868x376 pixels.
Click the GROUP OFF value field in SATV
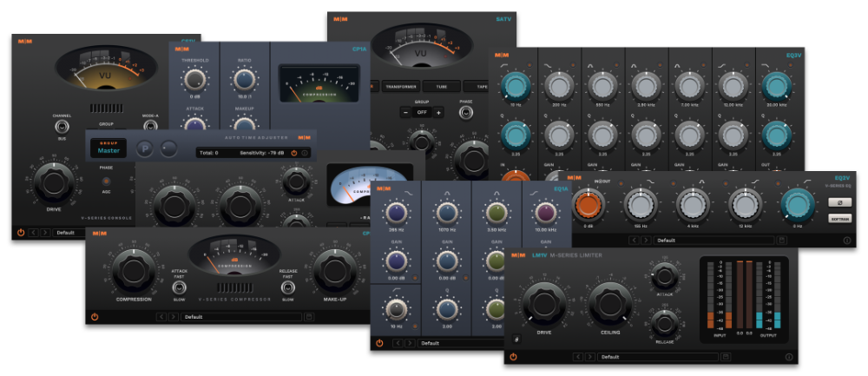click(423, 112)
